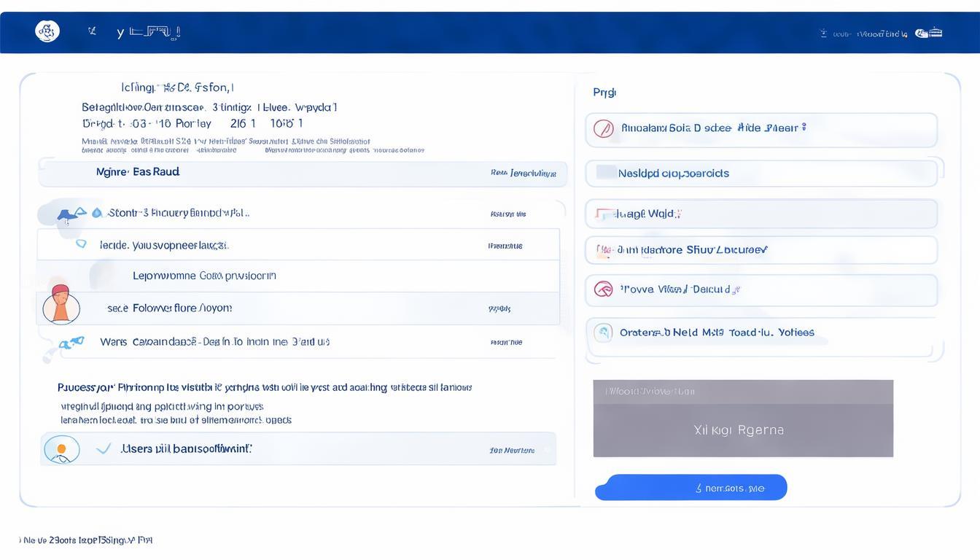The image size is (980, 560).
Task: Click the card icon at header's right end
Action: click(929, 33)
